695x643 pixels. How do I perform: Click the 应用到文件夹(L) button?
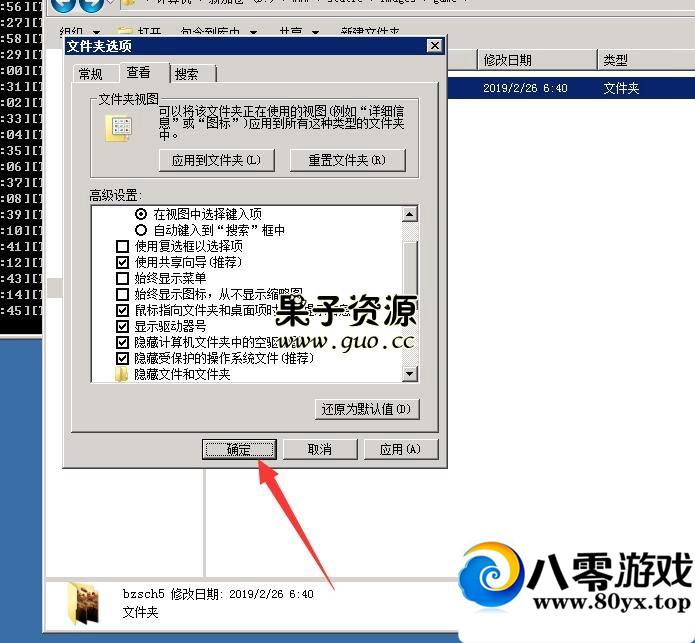(217, 160)
